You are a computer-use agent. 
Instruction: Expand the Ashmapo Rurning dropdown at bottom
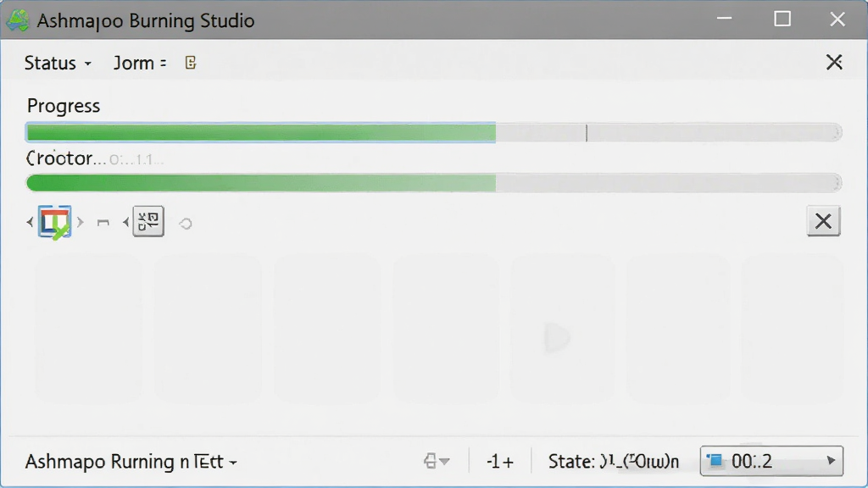(131, 462)
